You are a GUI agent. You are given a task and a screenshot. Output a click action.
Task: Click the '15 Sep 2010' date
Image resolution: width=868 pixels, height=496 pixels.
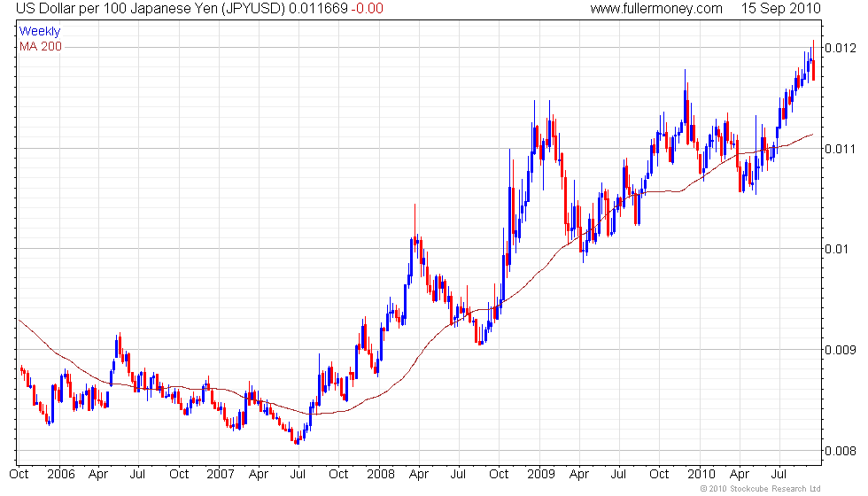(x=780, y=9)
